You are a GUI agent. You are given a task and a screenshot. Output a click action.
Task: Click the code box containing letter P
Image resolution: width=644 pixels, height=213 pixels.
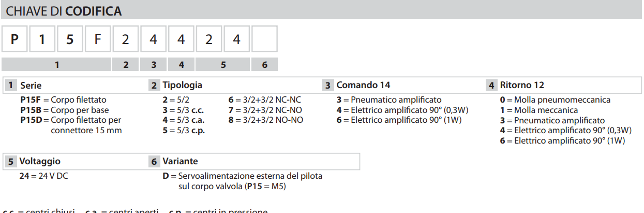click(x=15, y=39)
